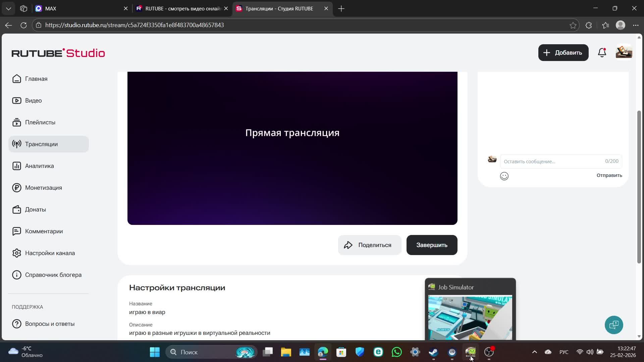Open Донаты section

[x=35, y=209]
